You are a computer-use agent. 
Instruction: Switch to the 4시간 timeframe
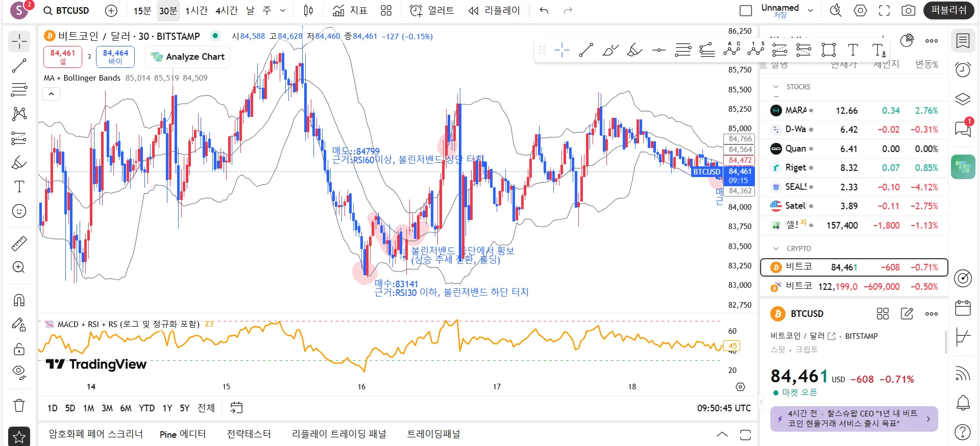[x=227, y=11]
